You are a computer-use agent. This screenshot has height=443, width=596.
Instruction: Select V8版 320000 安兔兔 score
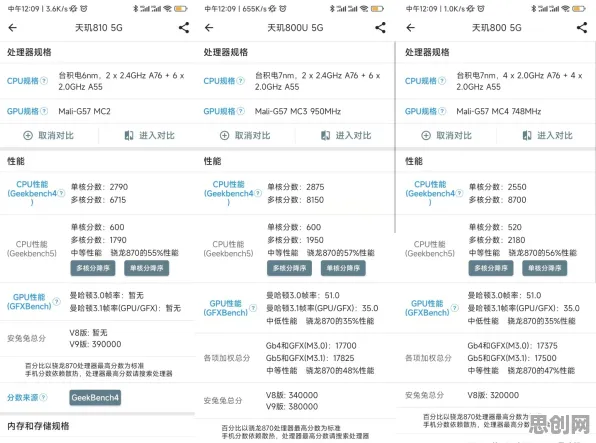pyautogui.click(x=493, y=395)
